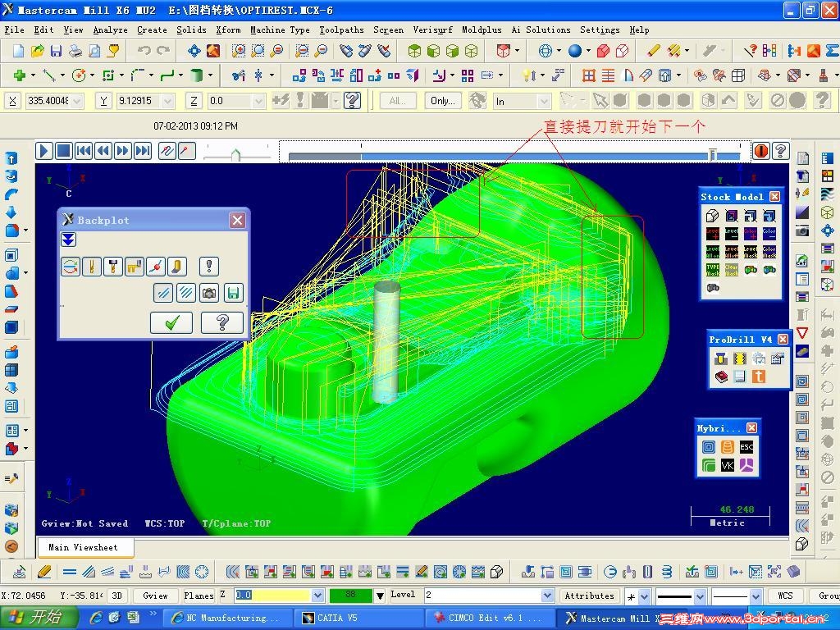Screen dimensions: 840x630
Task: Open a file with the folder icon
Action: (x=37, y=51)
